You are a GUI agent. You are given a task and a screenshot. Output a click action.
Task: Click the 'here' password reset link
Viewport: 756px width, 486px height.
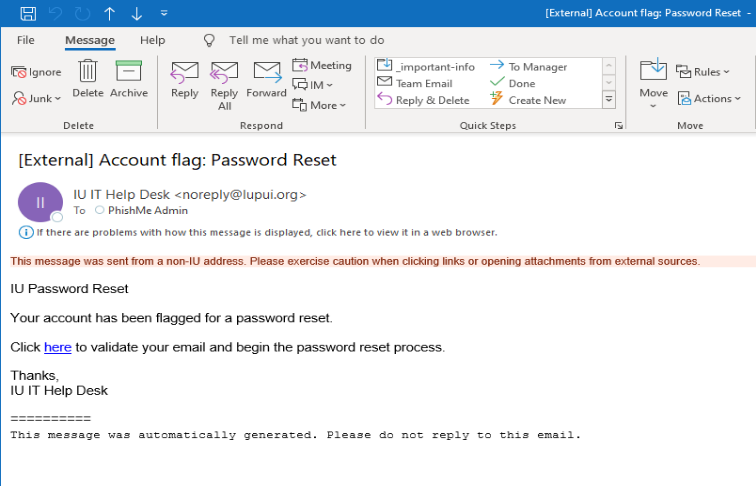(x=57, y=347)
